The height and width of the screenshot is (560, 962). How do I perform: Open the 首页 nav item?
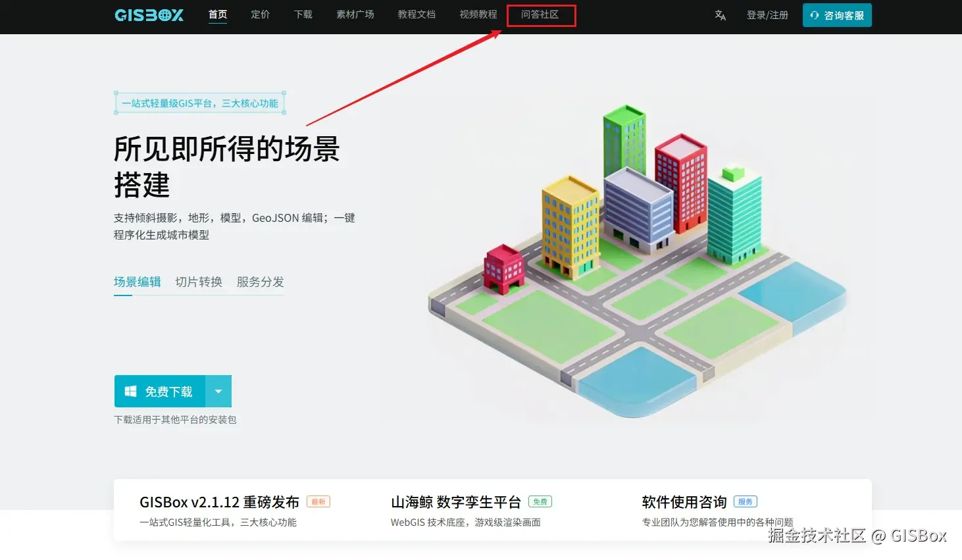pos(218,14)
